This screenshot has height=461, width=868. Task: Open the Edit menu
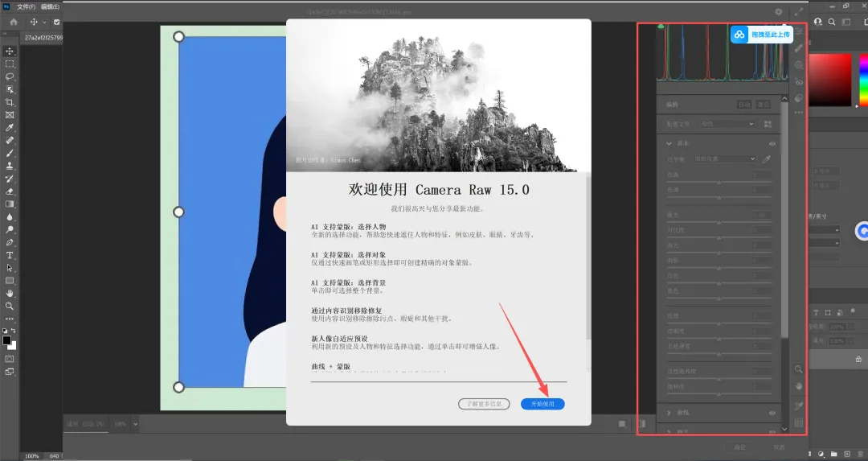pos(50,6)
